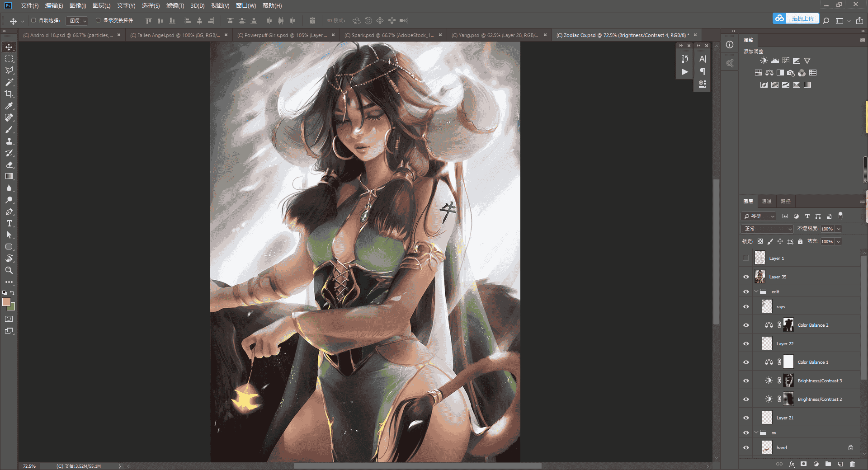This screenshot has height=470, width=868.
Task: Add a Color Balance adjustment from Adjustments panel
Action: [769, 73]
